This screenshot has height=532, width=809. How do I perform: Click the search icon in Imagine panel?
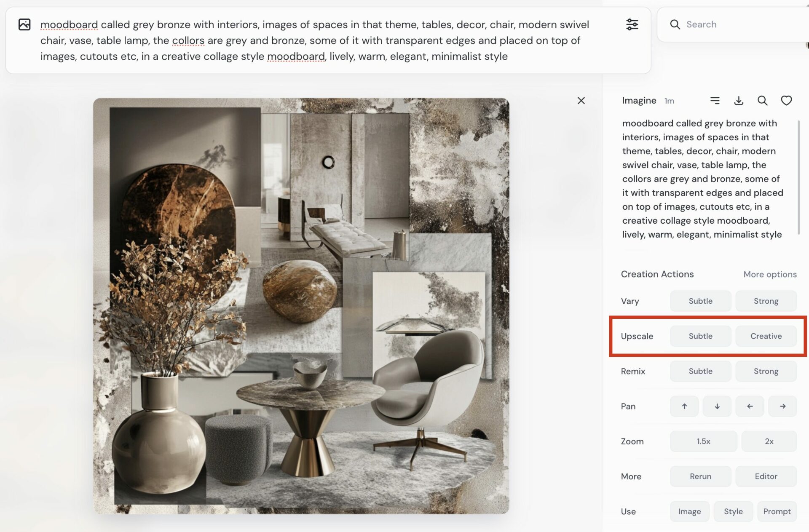[x=762, y=100]
